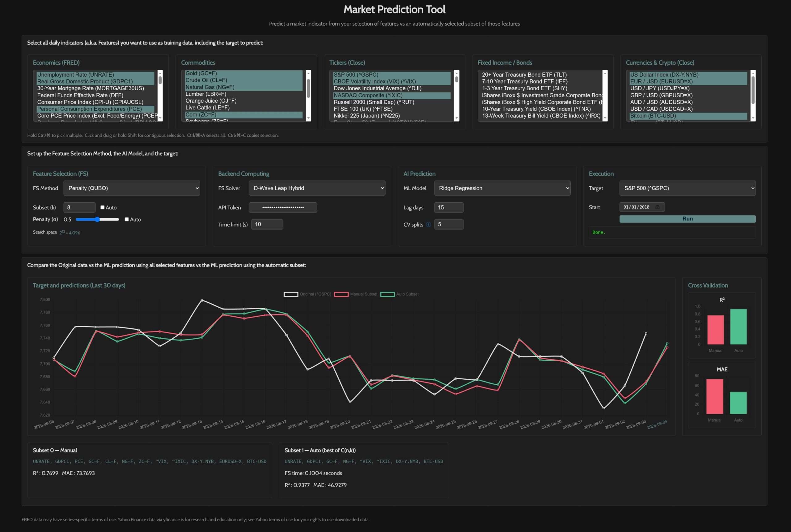Open the ML Model dropdown

pyautogui.click(x=502, y=188)
